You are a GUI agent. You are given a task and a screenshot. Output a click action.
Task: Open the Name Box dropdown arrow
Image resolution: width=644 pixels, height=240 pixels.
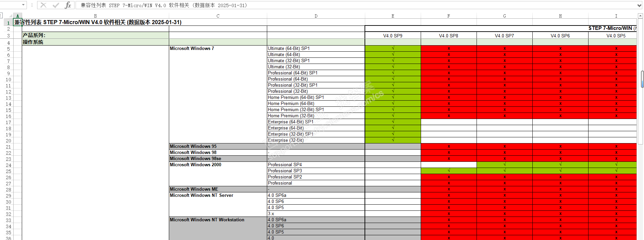click(23, 5)
